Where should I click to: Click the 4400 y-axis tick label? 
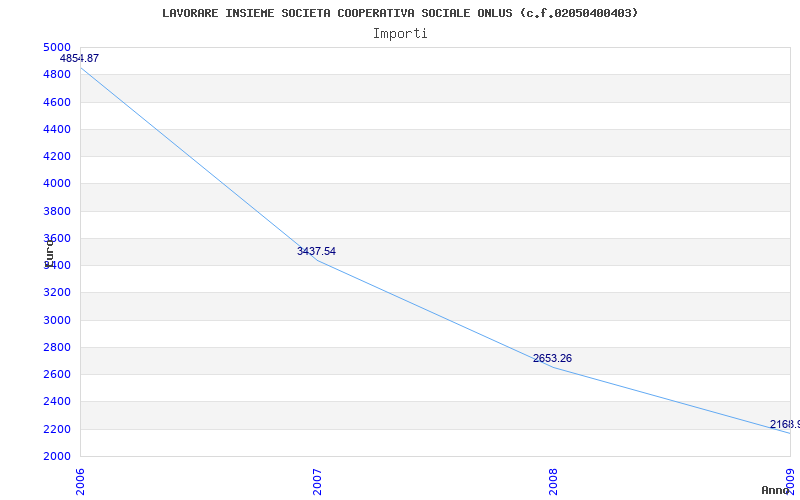(x=57, y=129)
